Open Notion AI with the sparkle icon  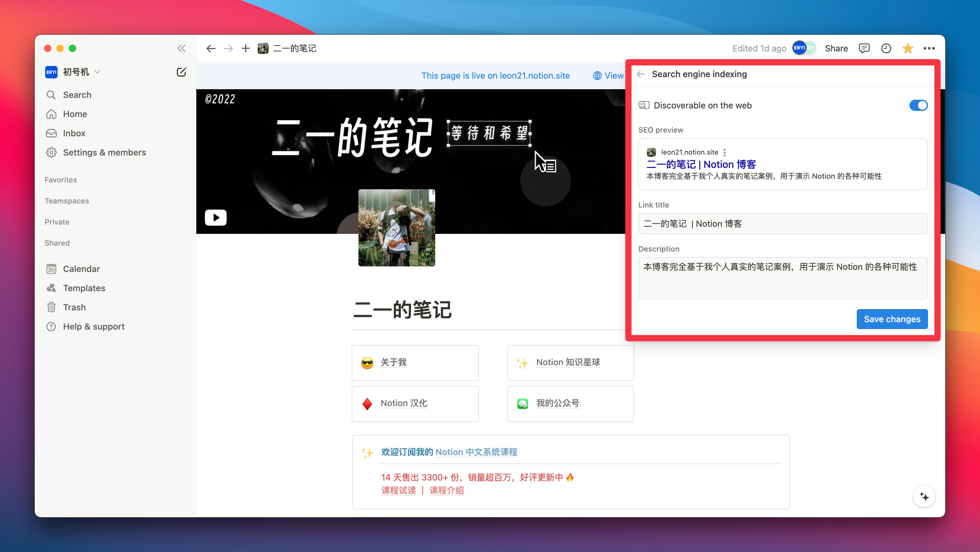(925, 496)
